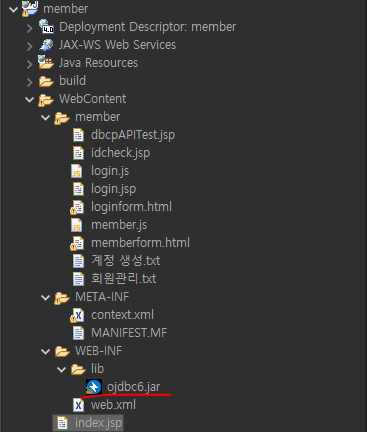The image size is (367, 432).
Task: Expand the Deployment Descriptor: member node
Action: click(x=30, y=28)
